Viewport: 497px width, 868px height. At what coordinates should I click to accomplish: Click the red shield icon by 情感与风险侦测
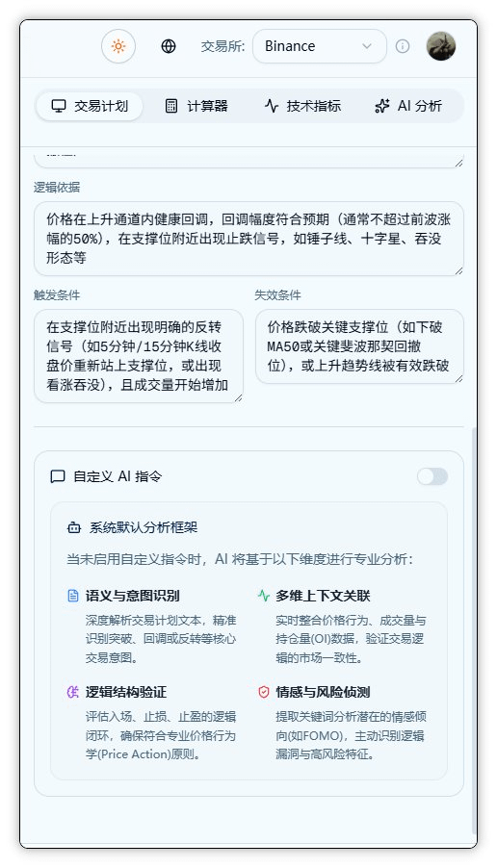pyautogui.click(x=264, y=692)
